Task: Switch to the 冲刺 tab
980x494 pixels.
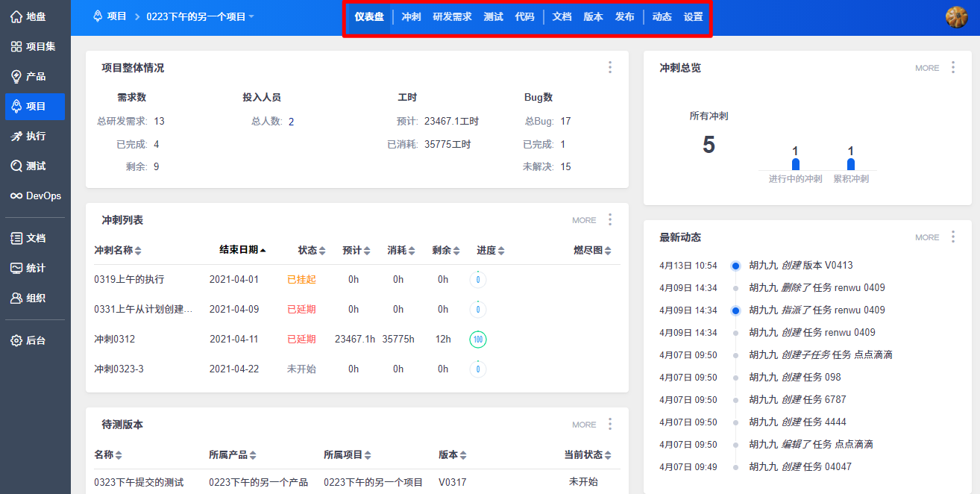Action: (411, 16)
